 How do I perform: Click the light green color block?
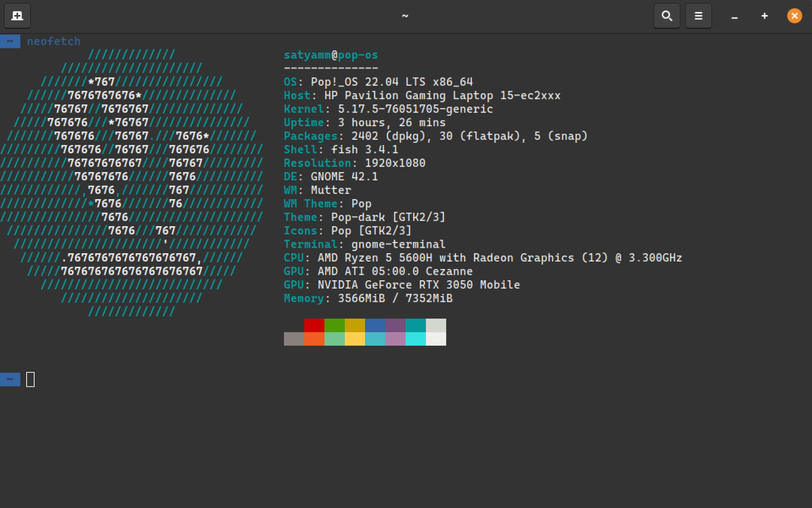tap(335, 339)
